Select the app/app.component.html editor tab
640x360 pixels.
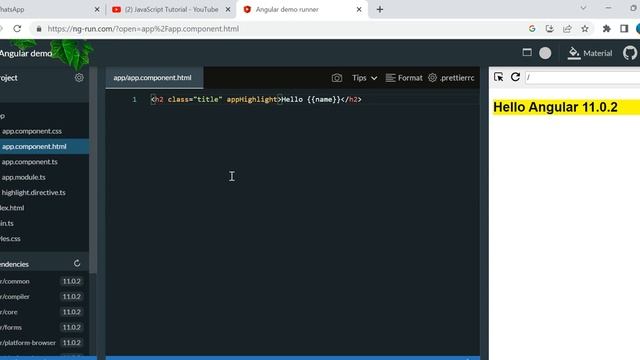(x=154, y=78)
